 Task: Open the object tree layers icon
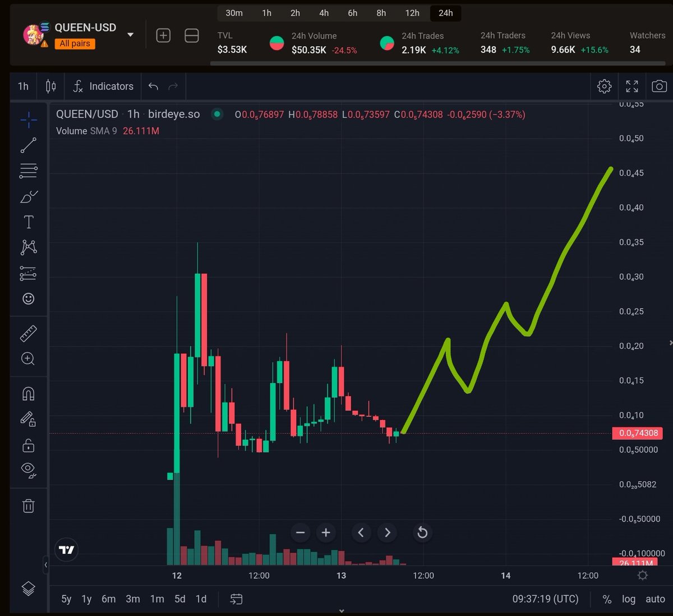tap(29, 588)
